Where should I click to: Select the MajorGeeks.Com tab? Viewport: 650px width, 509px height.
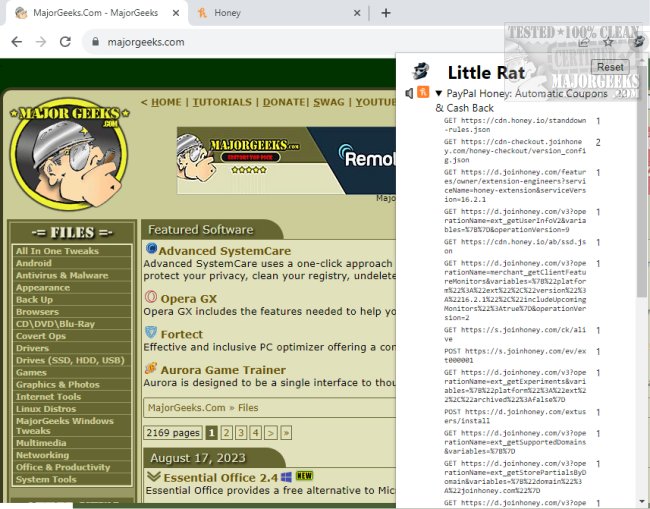click(x=96, y=13)
